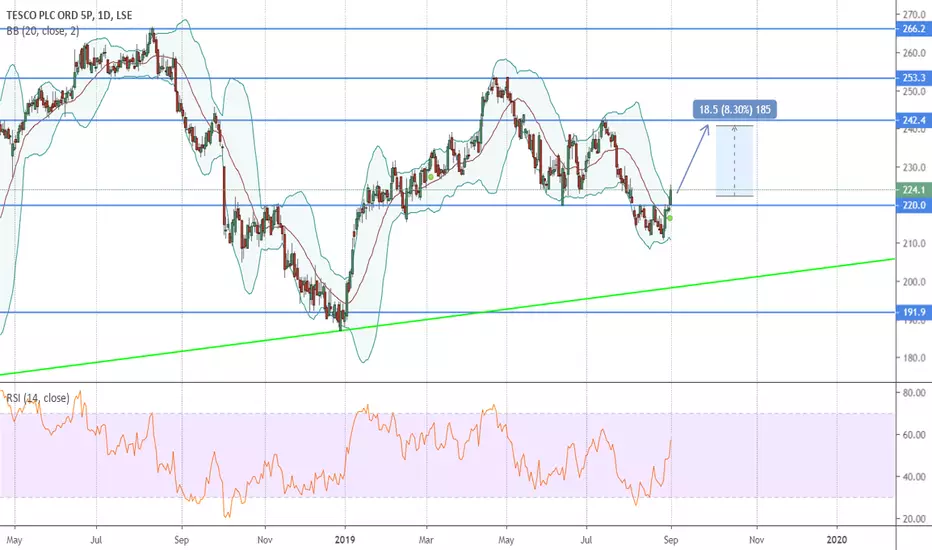This screenshot has width=932, height=550.
Task: Click the 224.1 current price label
Action: [914, 190]
